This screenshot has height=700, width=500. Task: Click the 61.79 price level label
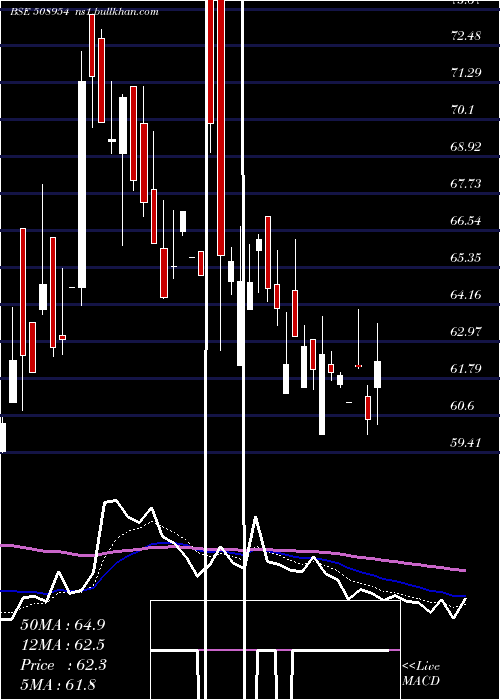point(466,369)
